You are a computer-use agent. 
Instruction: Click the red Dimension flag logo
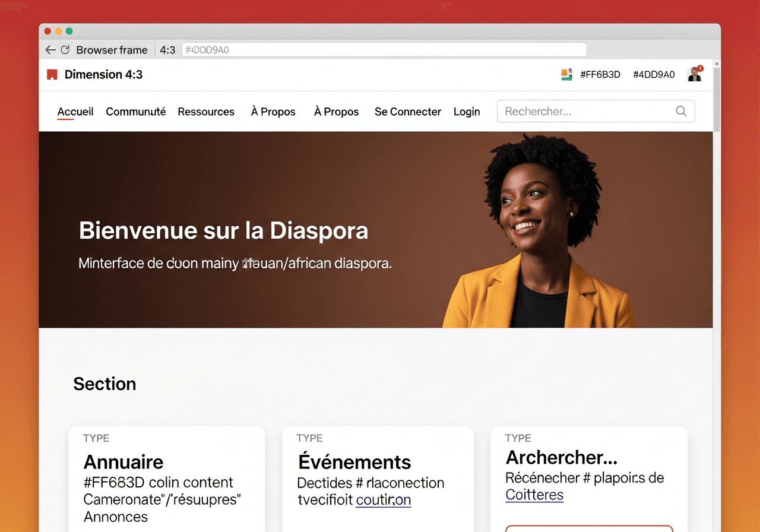(x=52, y=74)
